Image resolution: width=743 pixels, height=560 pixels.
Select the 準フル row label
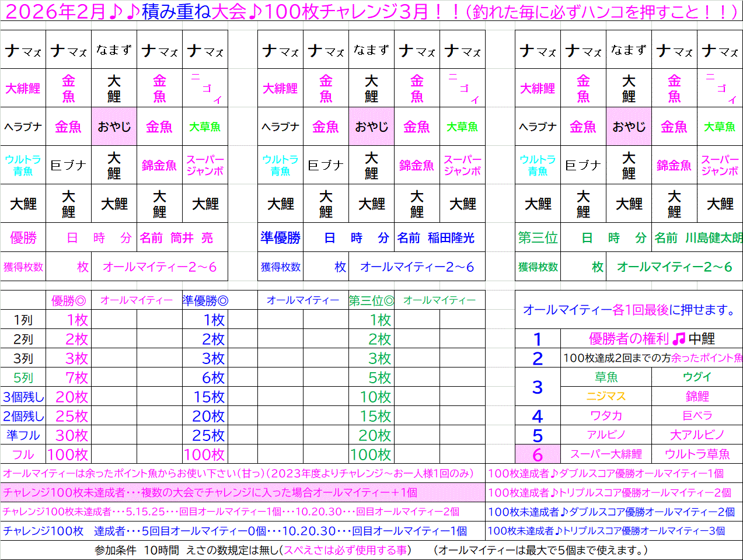pos(23,435)
